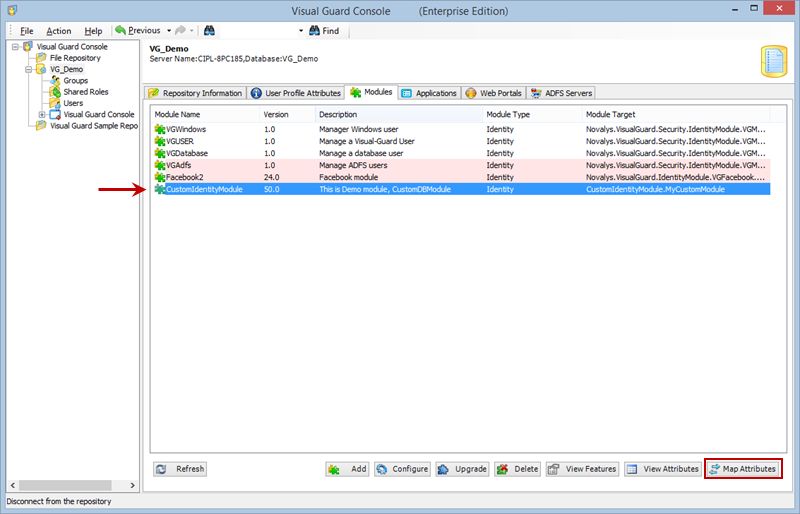Select the Facebook2 module row
This screenshot has width=800, height=514.
tap(462, 177)
